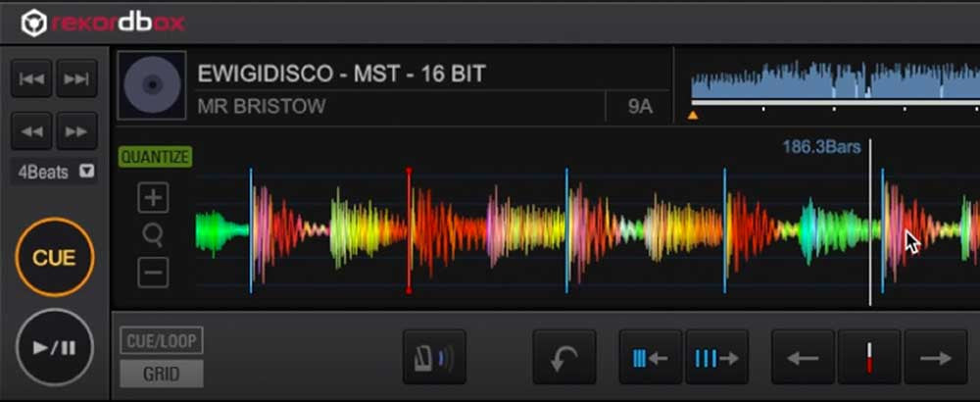Click the red downbeat grid line
980x402 pixels.
click(x=409, y=230)
